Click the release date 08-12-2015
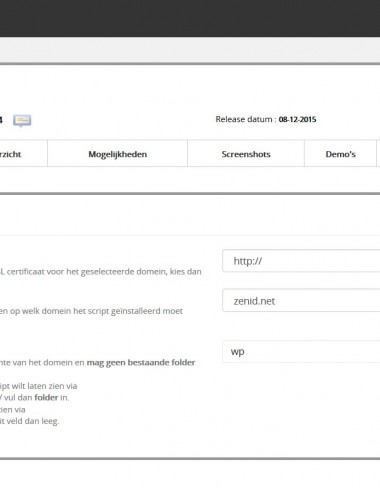Viewport: 380px width, 488px height. [297, 119]
